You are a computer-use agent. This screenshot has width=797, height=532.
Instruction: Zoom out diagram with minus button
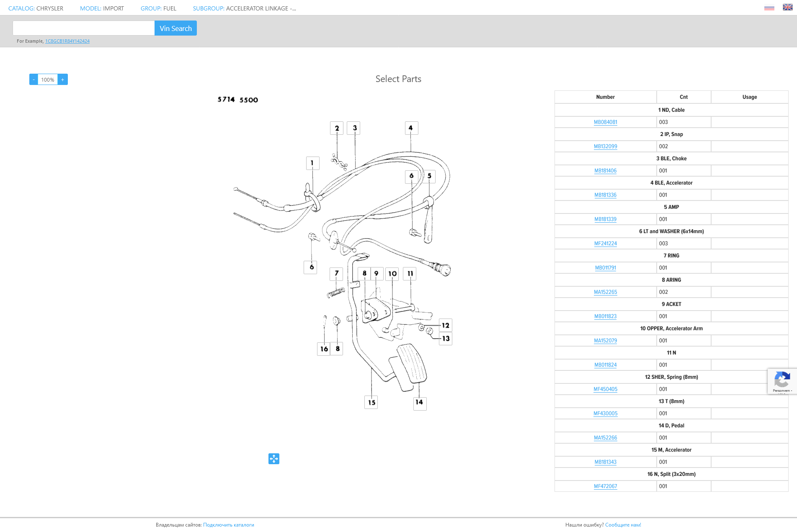tap(34, 80)
